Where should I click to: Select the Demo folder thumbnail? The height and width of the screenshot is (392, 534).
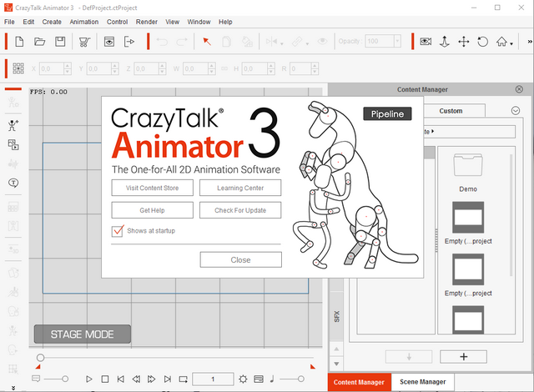click(x=467, y=165)
